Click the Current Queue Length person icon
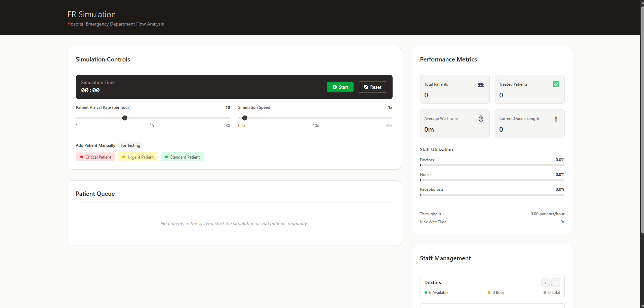The image size is (644, 308). tap(556, 119)
